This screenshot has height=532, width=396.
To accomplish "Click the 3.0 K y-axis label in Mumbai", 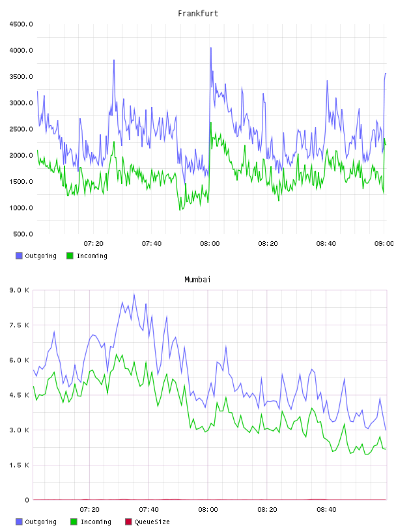I will (x=19, y=430).
